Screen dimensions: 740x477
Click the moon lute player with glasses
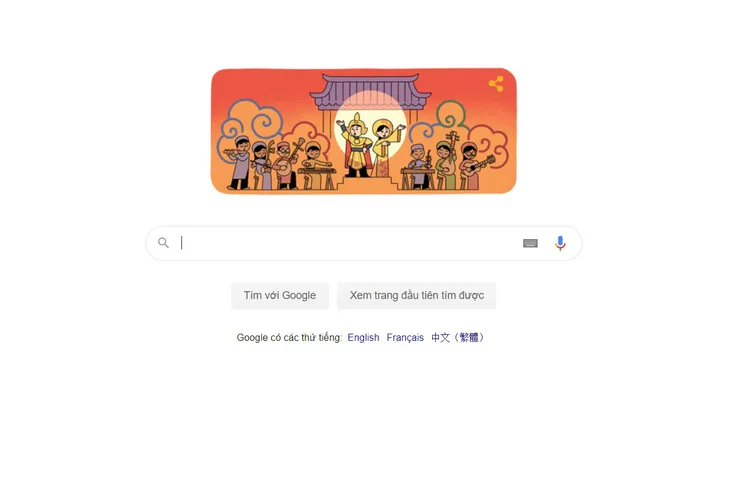pos(286,164)
